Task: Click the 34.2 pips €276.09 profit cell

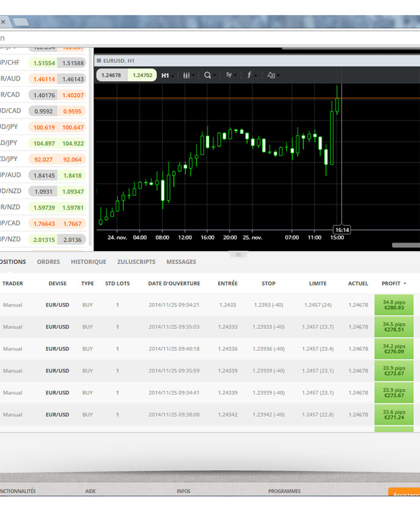Action: 394,349
